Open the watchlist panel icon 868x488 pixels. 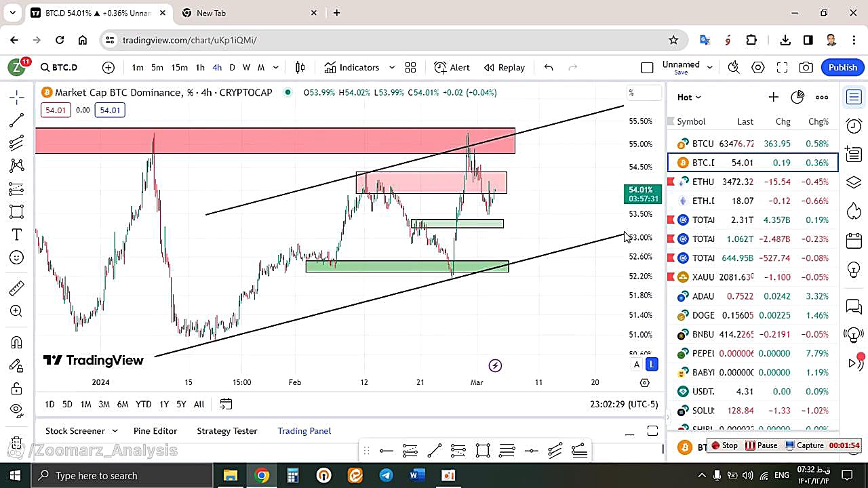[854, 97]
